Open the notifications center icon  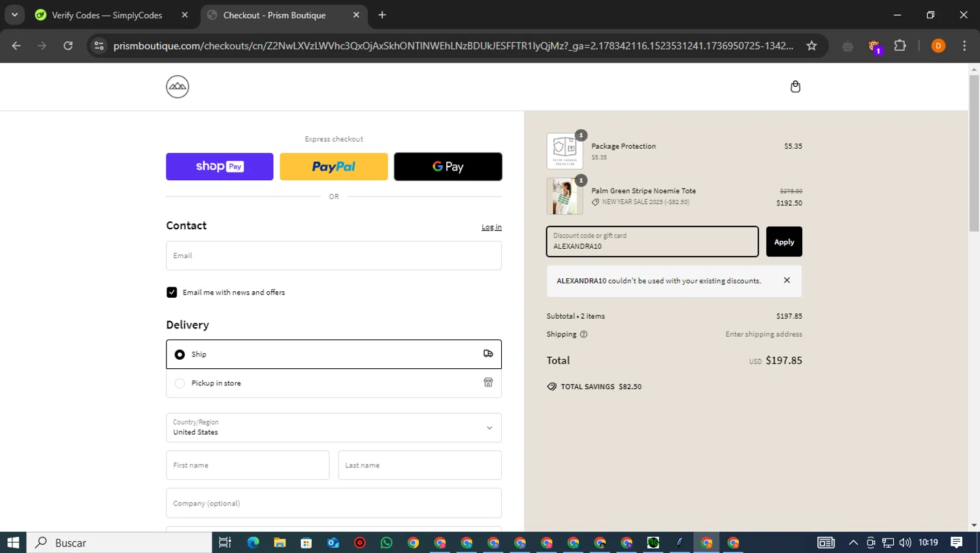(956, 543)
